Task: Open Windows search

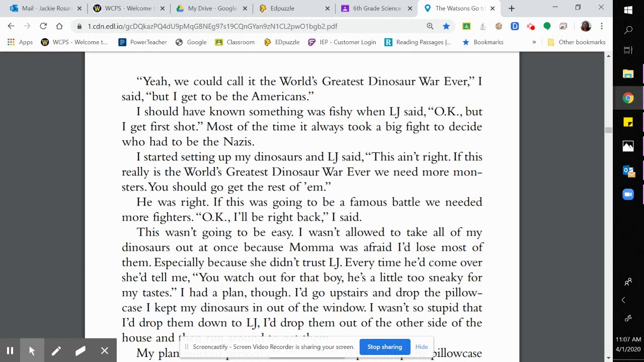Action: [x=628, y=31]
